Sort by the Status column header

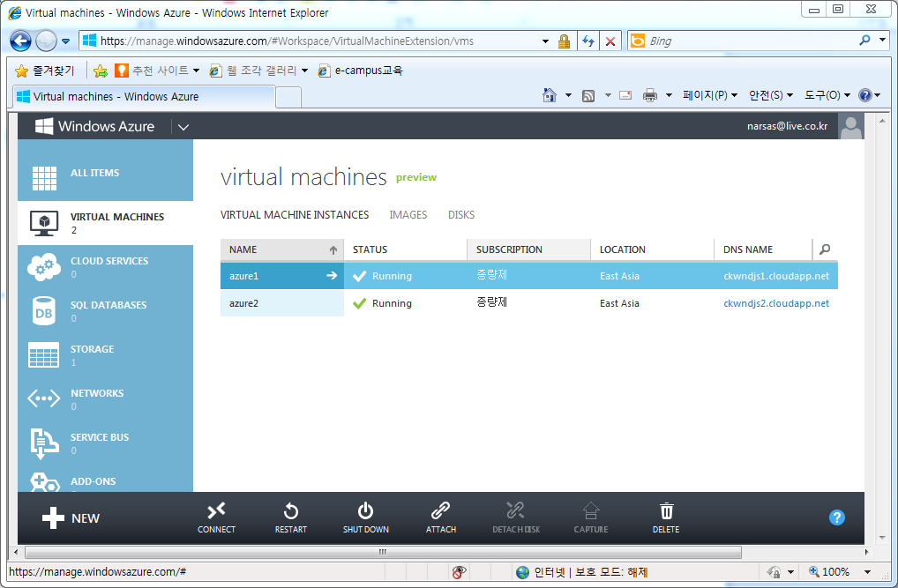pyautogui.click(x=406, y=249)
